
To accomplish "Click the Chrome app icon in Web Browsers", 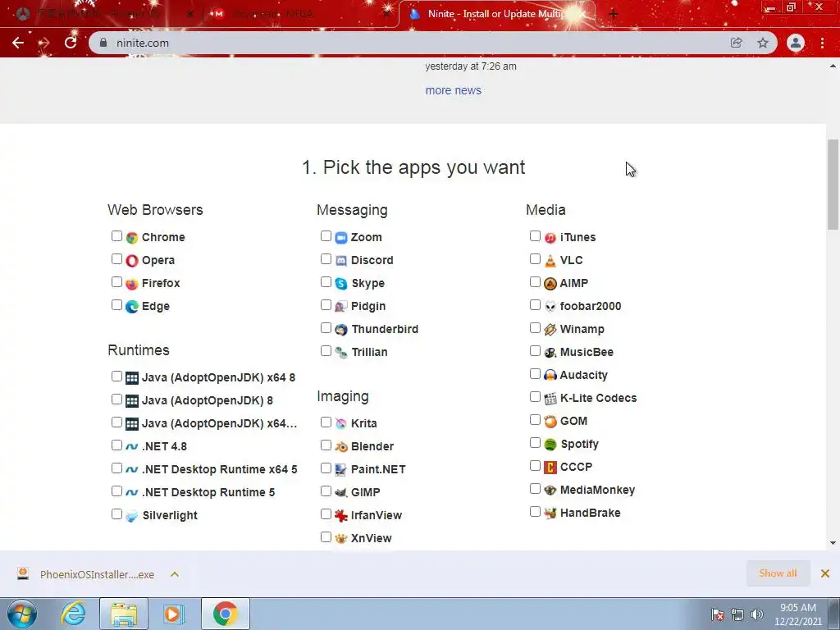I will click(132, 237).
